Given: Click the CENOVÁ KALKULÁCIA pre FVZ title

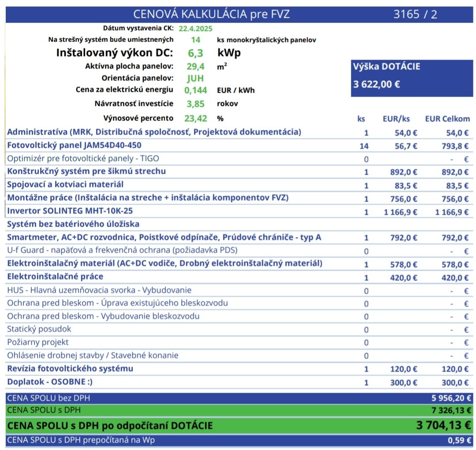Looking at the screenshot, I should (212, 14).
